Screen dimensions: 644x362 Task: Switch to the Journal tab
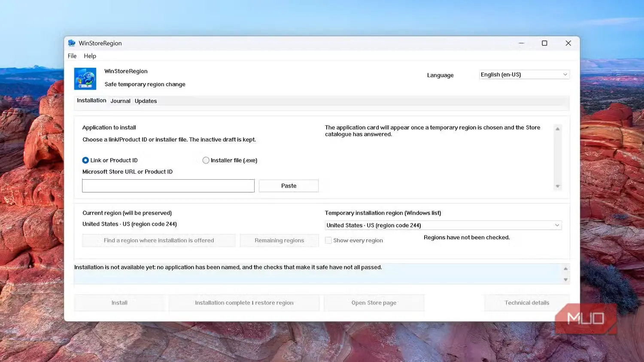(x=120, y=101)
